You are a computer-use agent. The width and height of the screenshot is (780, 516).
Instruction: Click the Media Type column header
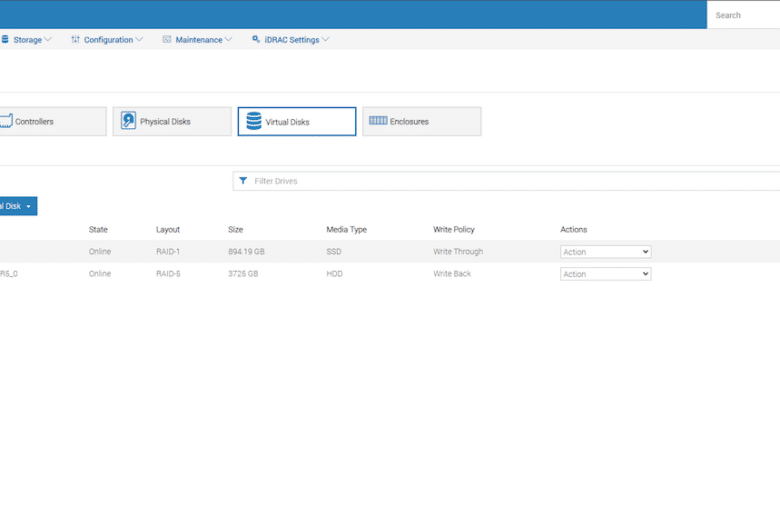click(x=346, y=229)
